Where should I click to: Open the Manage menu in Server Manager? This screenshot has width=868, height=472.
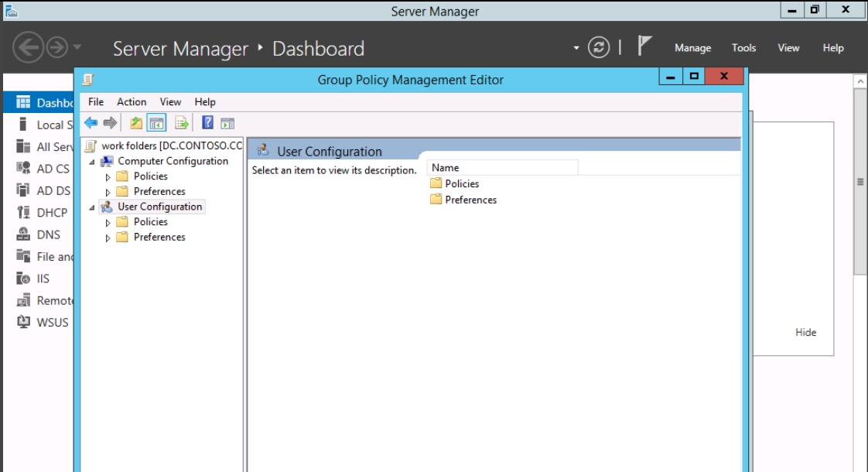coord(692,48)
